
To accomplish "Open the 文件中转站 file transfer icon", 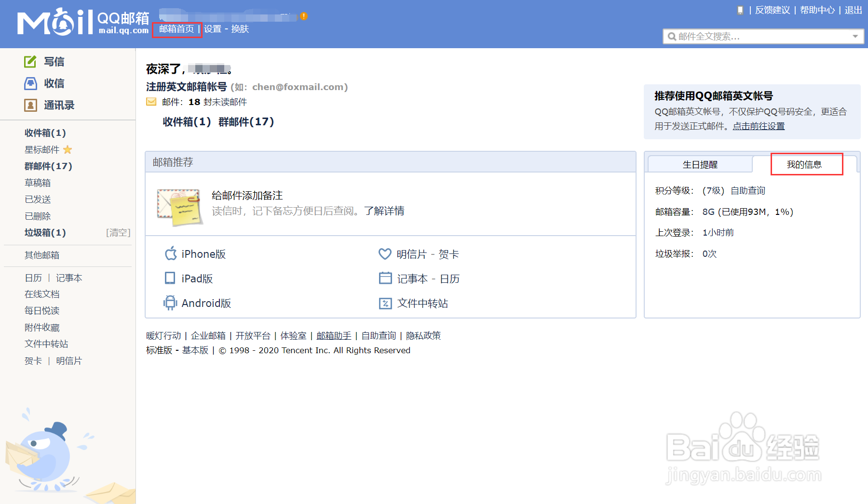I will (384, 303).
